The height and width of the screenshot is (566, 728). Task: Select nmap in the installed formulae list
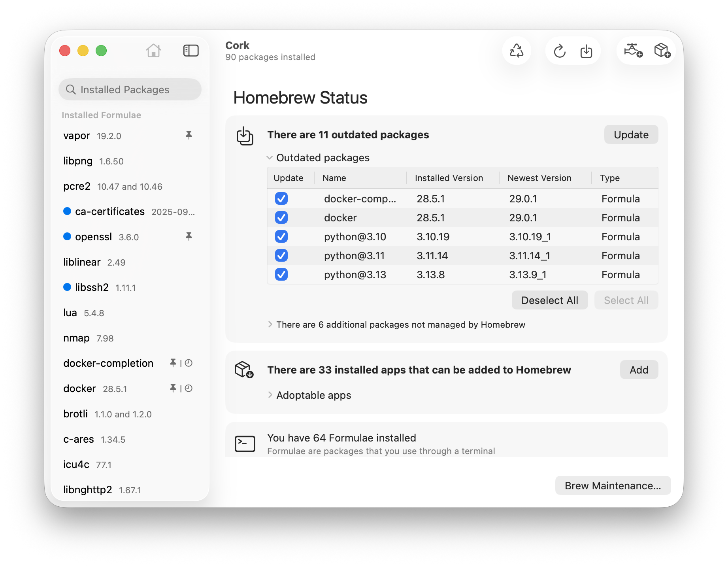pyautogui.click(x=77, y=338)
